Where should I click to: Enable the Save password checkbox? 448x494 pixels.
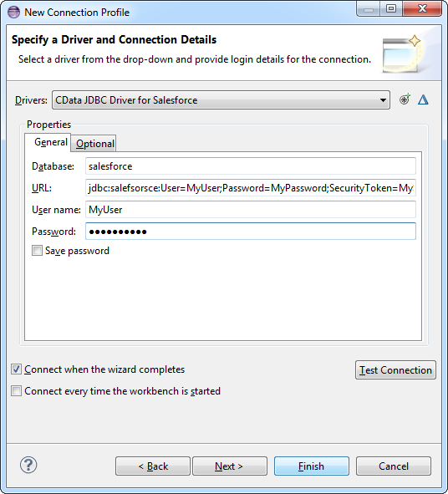pos(37,251)
